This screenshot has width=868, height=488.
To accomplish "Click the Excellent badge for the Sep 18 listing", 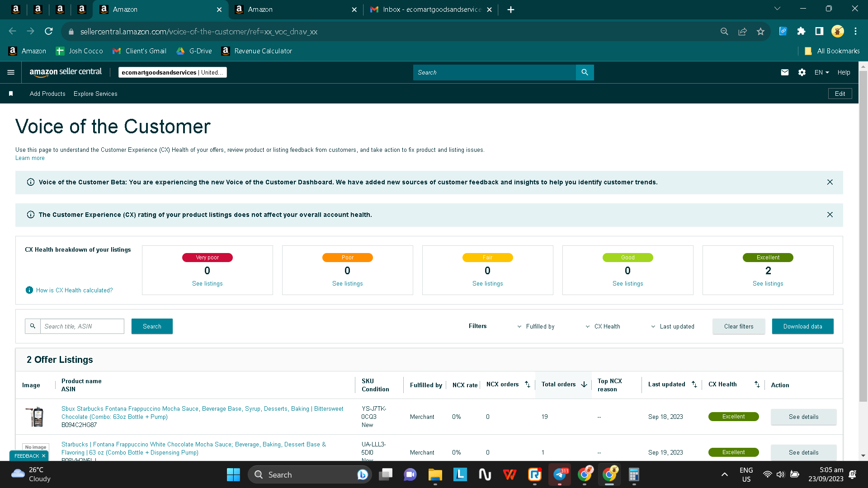I will click(x=734, y=417).
